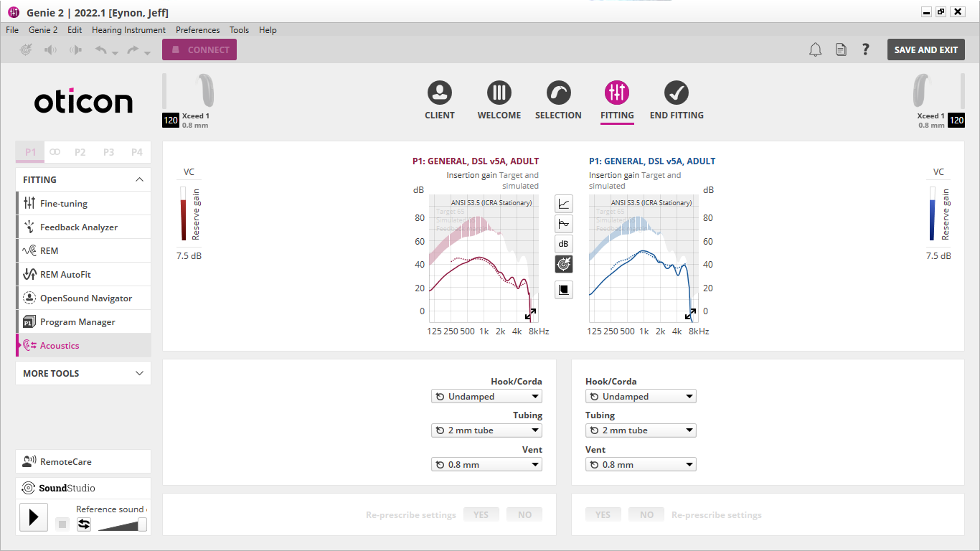Select Acoustics in sidebar
This screenshot has width=980, height=551.
pyautogui.click(x=83, y=345)
